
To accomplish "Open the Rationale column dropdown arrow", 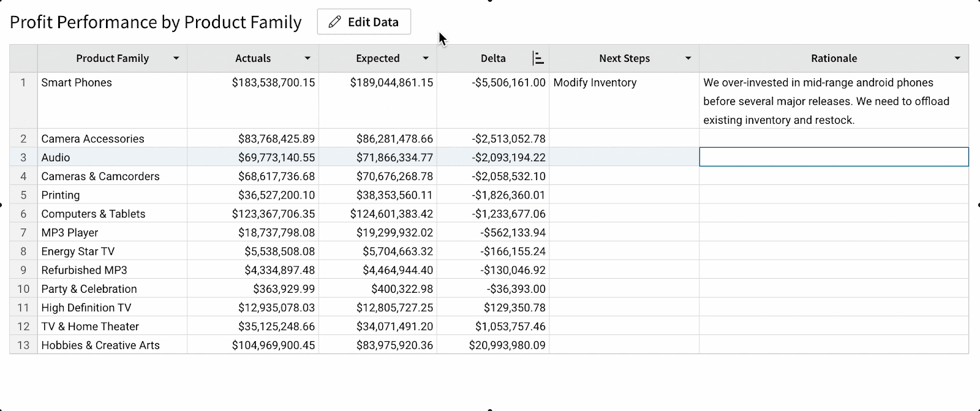I will tap(957, 58).
